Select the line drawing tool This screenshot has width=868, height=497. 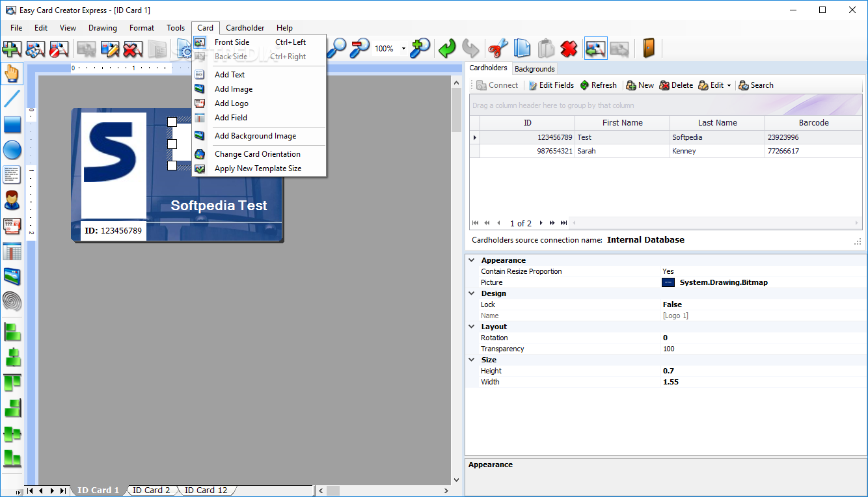coord(12,99)
